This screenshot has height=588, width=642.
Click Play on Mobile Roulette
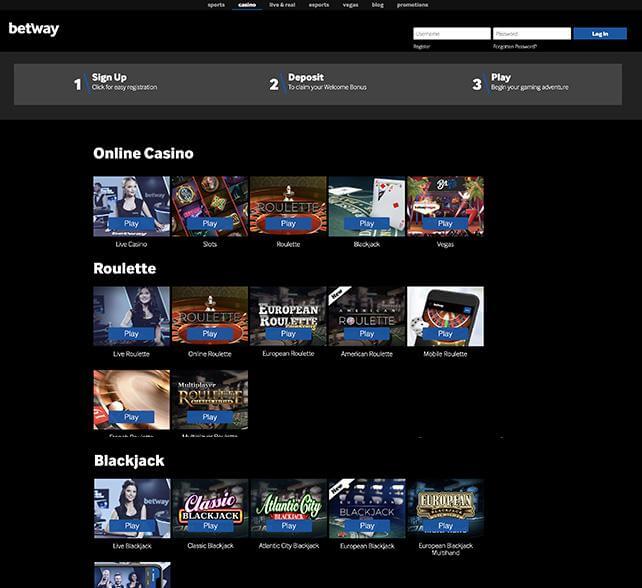click(x=445, y=334)
